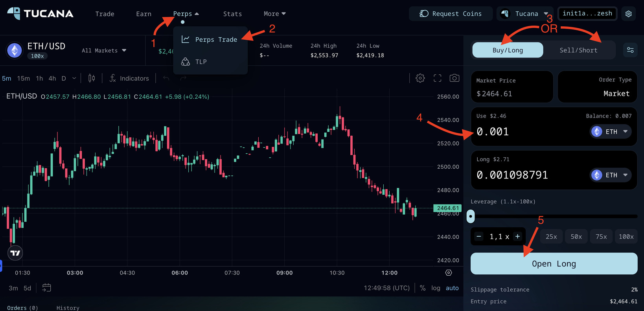Switch to the History tab
Image resolution: width=644 pixels, height=311 pixels.
click(x=68, y=307)
